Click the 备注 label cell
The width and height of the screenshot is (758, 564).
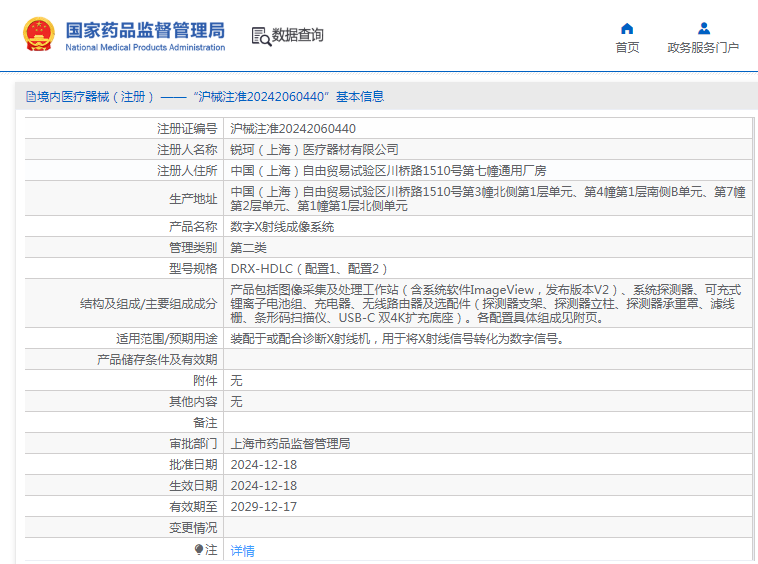pyautogui.click(x=205, y=423)
